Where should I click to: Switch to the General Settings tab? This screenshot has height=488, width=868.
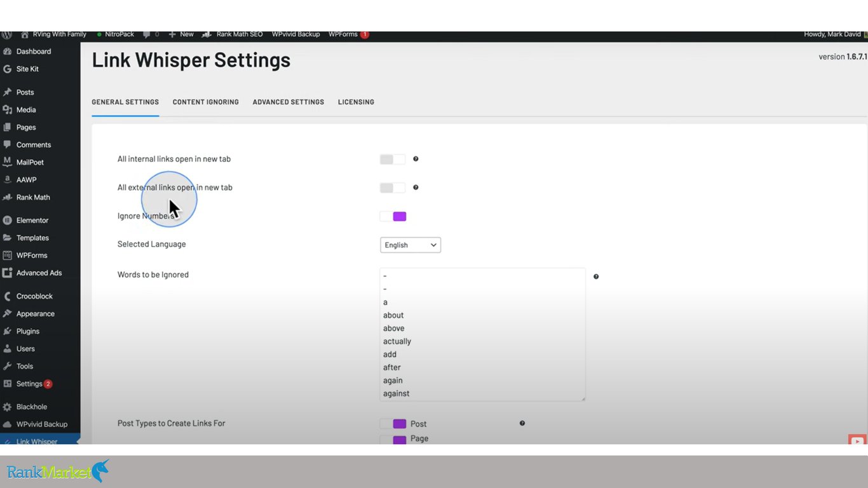pos(125,102)
